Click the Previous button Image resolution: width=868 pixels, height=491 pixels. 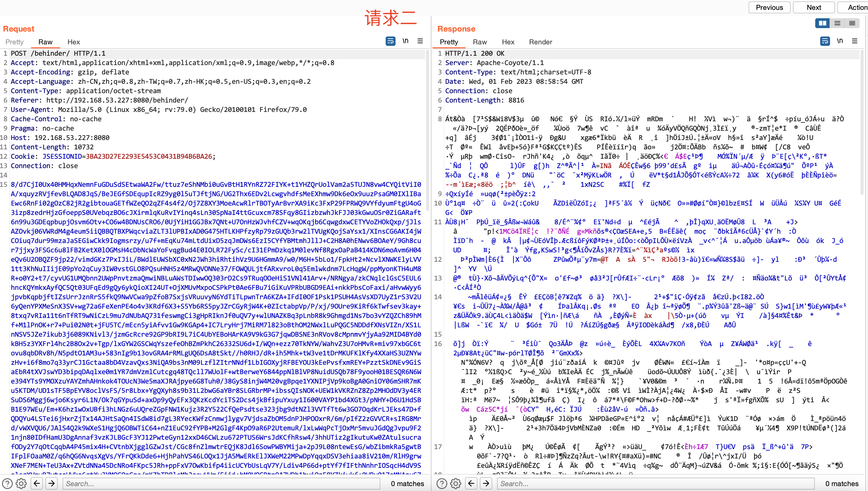click(x=769, y=7)
